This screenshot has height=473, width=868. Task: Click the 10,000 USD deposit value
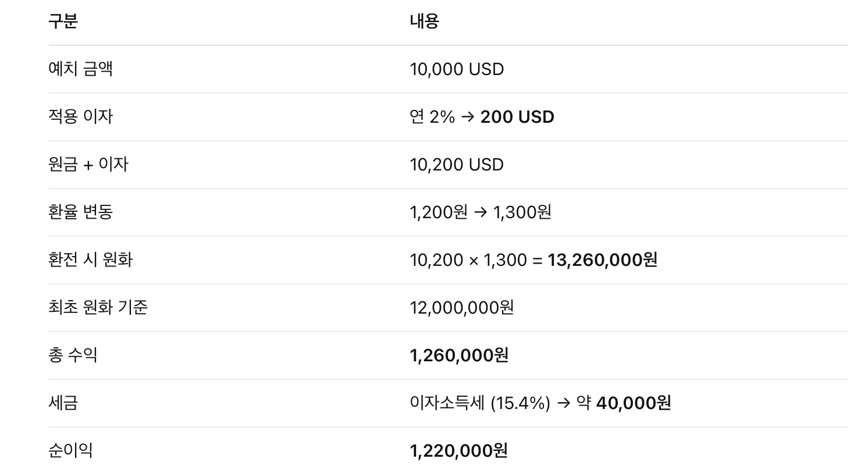[x=457, y=69]
